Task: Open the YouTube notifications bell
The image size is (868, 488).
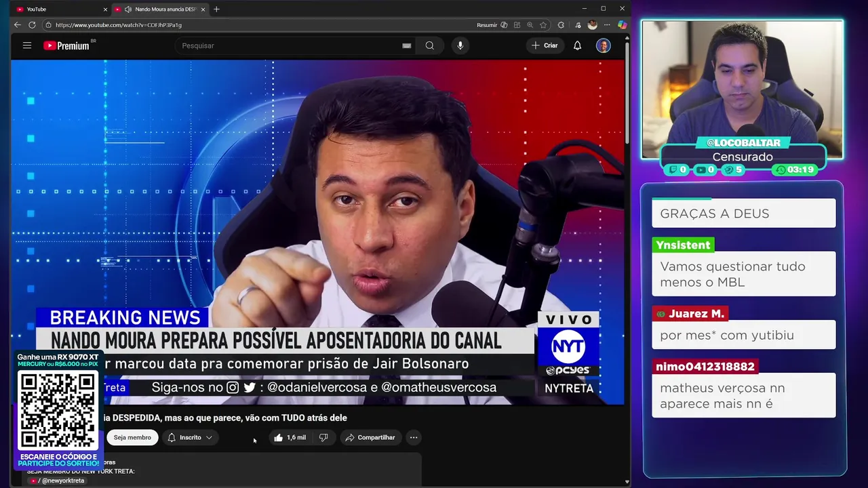Action: (577, 45)
